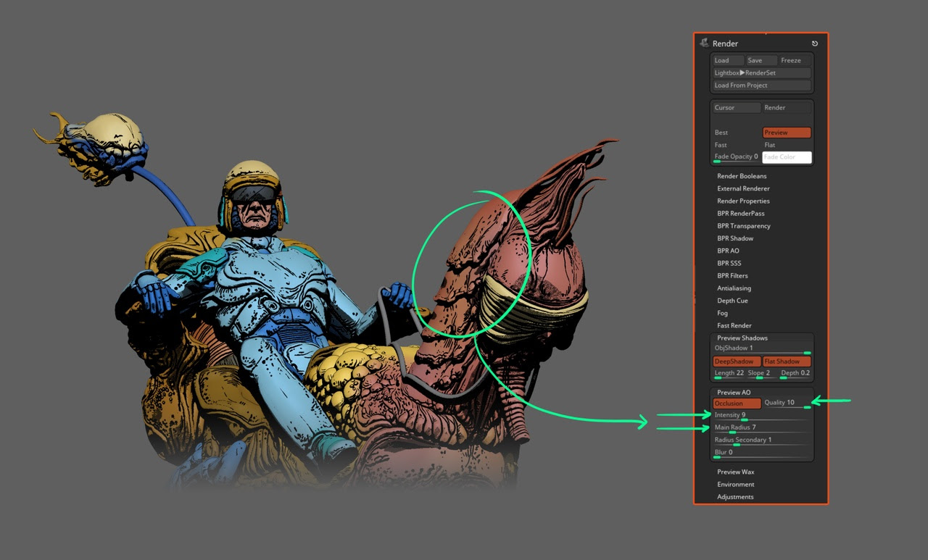
Task: Click the Save button
Action: (x=761, y=61)
